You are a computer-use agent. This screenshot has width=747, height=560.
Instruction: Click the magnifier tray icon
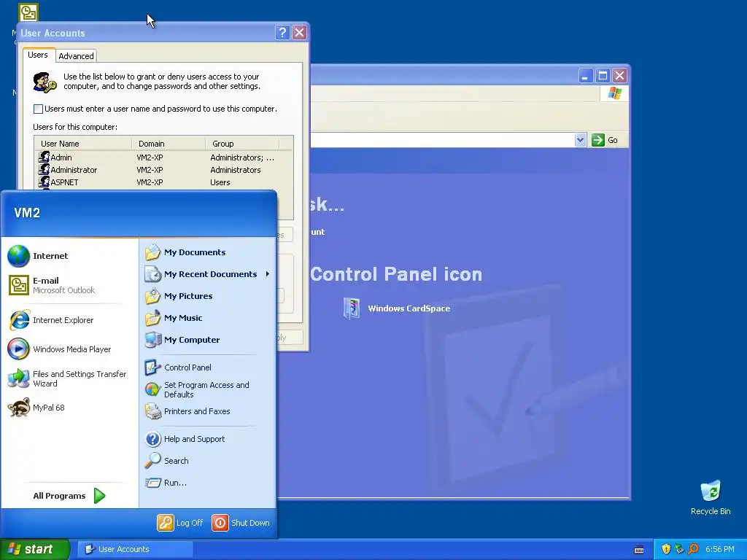(x=693, y=549)
